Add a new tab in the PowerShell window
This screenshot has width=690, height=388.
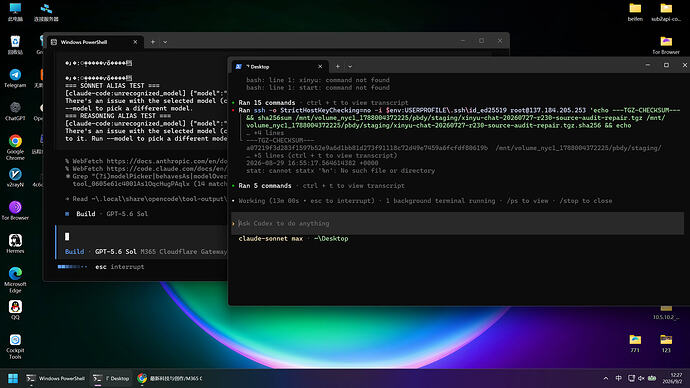[x=153, y=42]
